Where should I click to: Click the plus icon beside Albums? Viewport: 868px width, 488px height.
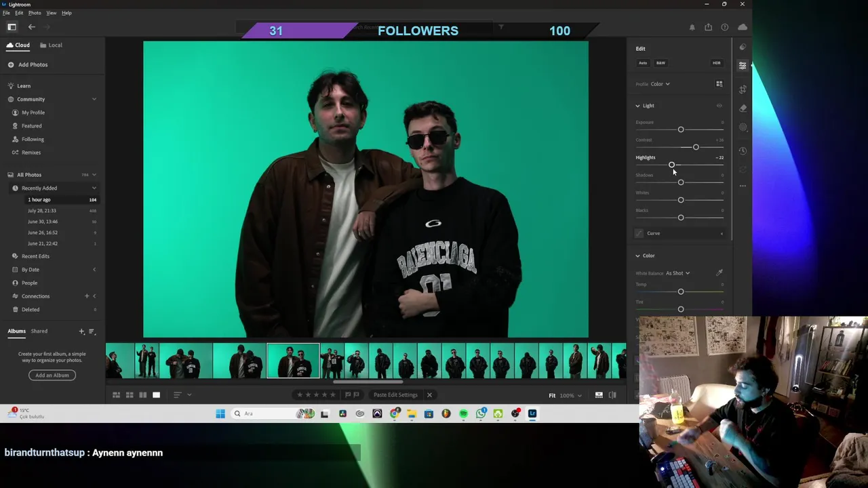pyautogui.click(x=81, y=331)
